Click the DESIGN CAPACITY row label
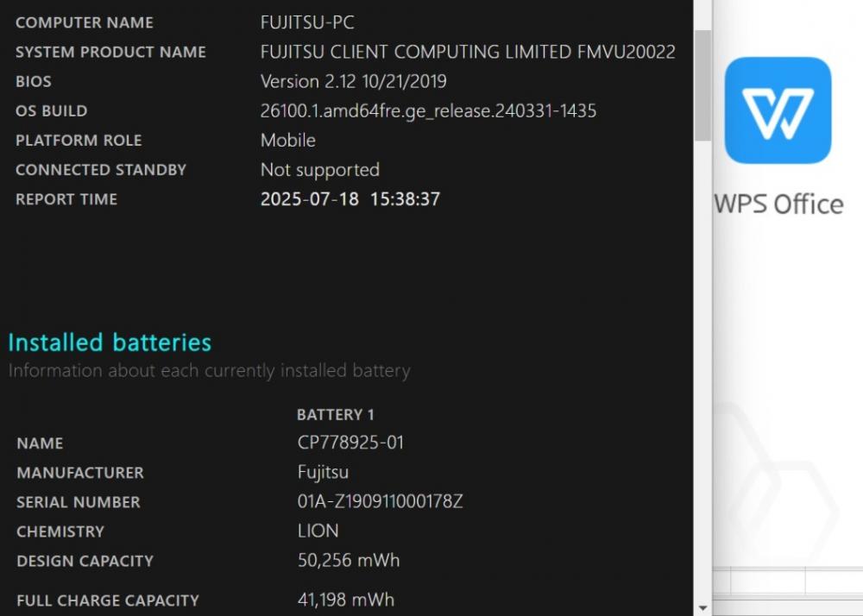Screen dimensions: 863x616 point(85,561)
